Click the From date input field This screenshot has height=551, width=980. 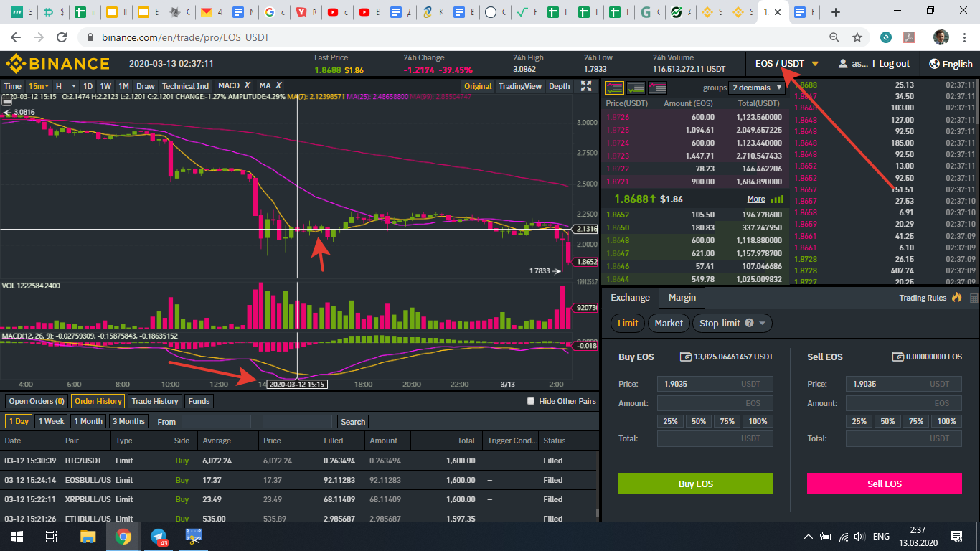(x=216, y=422)
